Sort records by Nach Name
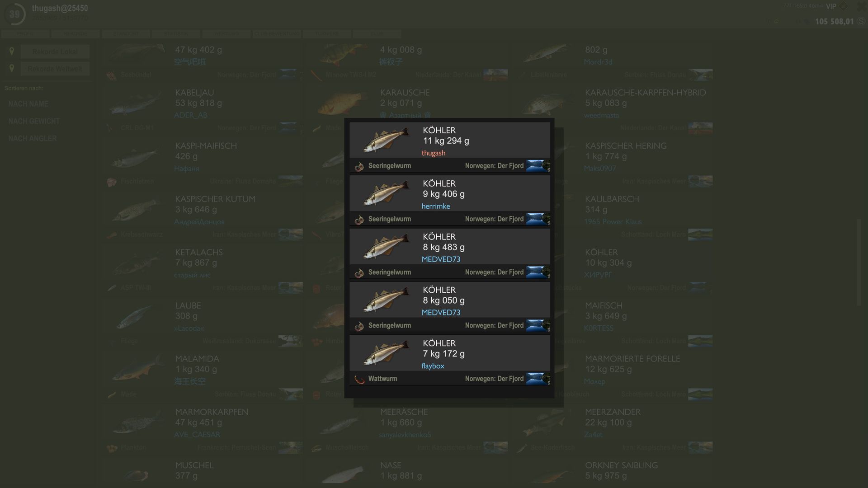Image resolution: width=868 pixels, height=488 pixels. pos(28,104)
